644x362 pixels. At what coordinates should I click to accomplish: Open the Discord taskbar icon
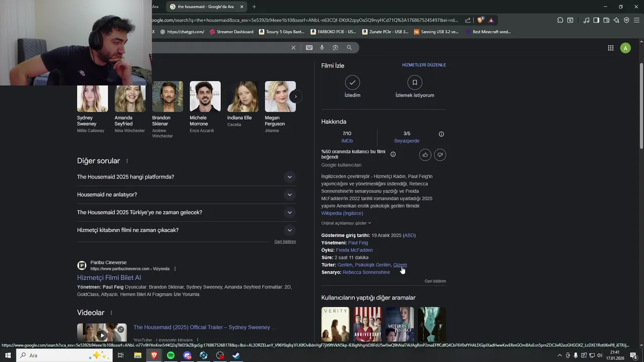click(x=187, y=355)
